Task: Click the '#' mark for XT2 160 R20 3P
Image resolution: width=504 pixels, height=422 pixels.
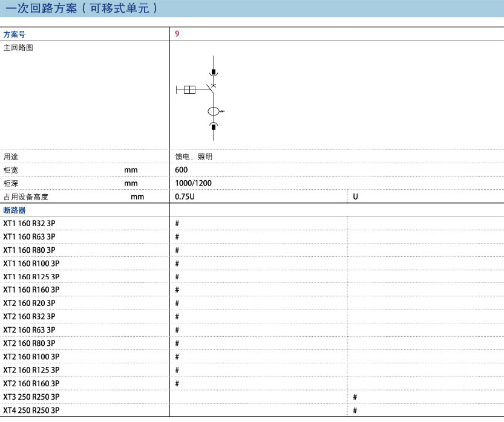Action: point(177,303)
